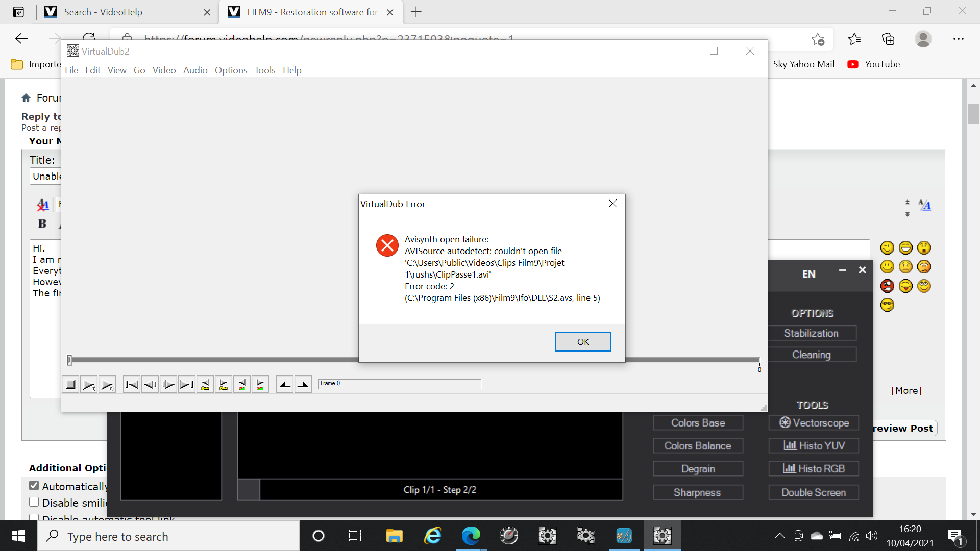Set selection start mark-in

coord(285,384)
